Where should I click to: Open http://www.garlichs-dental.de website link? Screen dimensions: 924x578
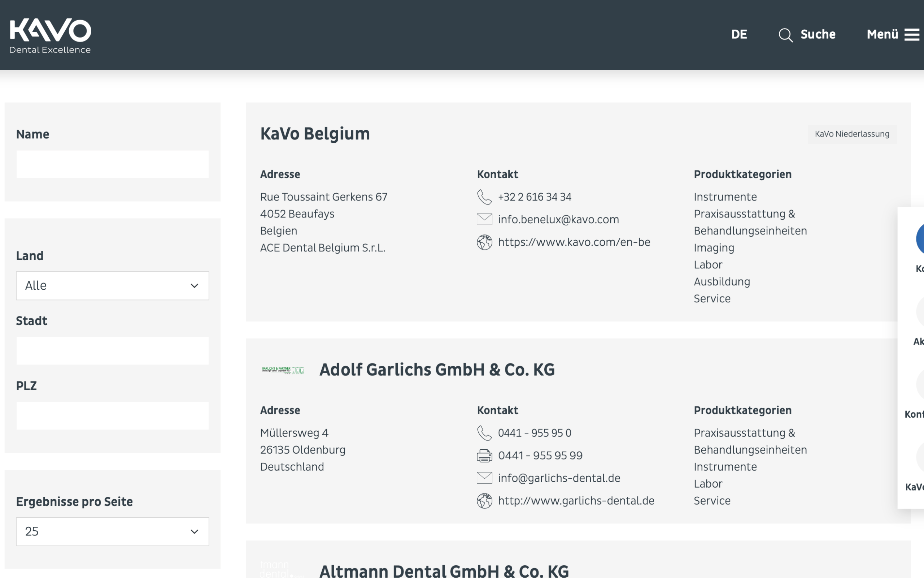pos(576,501)
